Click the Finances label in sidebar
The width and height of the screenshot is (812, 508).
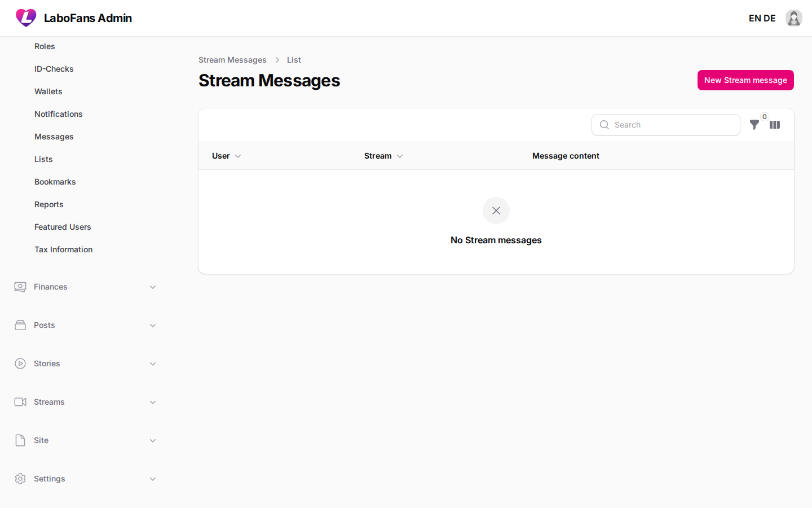point(51,287)
